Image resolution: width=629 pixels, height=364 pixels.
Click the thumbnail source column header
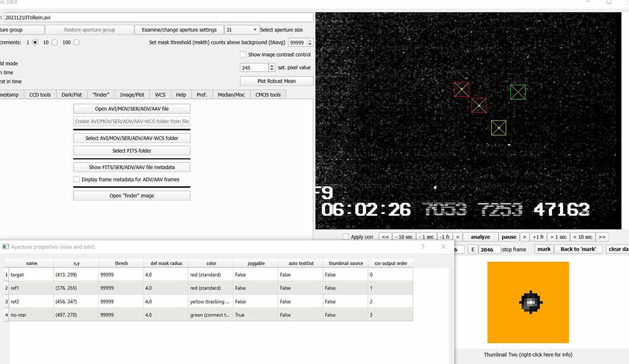346,264
